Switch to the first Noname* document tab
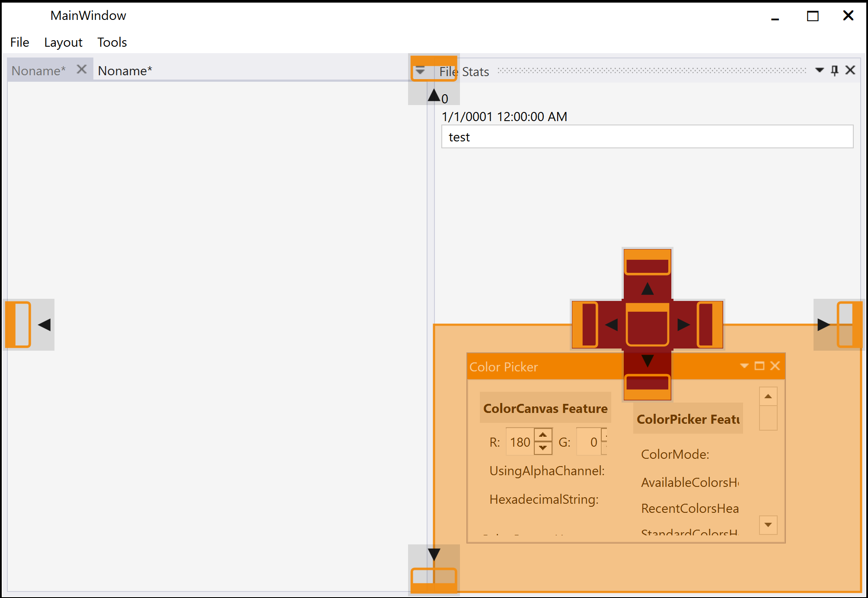868x598 pixels. [38, 70]
